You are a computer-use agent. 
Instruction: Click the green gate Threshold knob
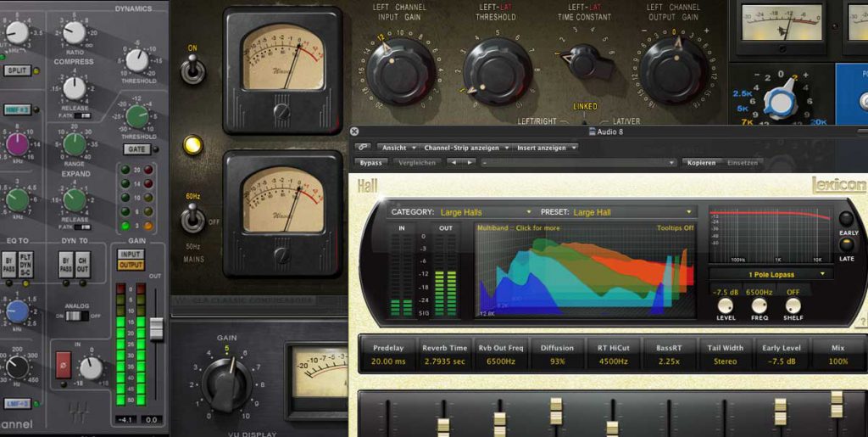[136, 117]
